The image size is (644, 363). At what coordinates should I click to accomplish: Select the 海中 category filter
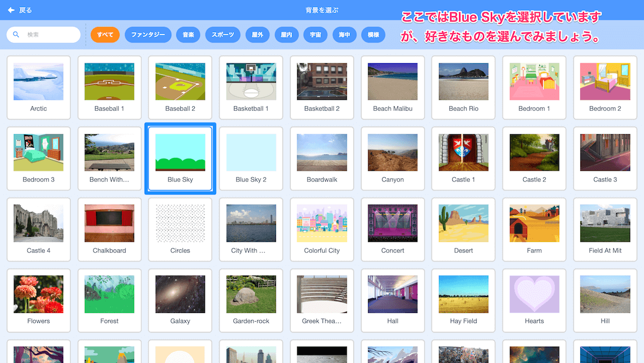coord(345,35)
